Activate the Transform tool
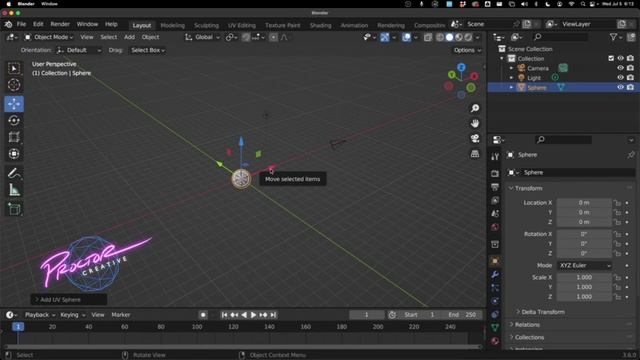 14,154
